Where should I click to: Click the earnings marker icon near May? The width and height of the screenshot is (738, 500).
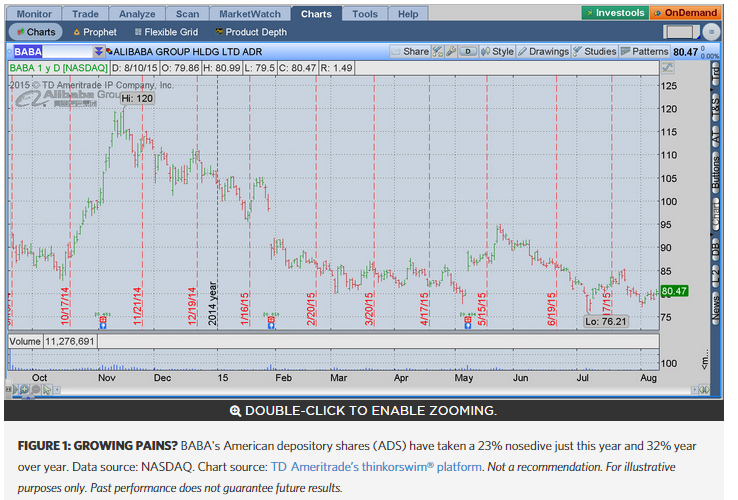click(467, 322)
